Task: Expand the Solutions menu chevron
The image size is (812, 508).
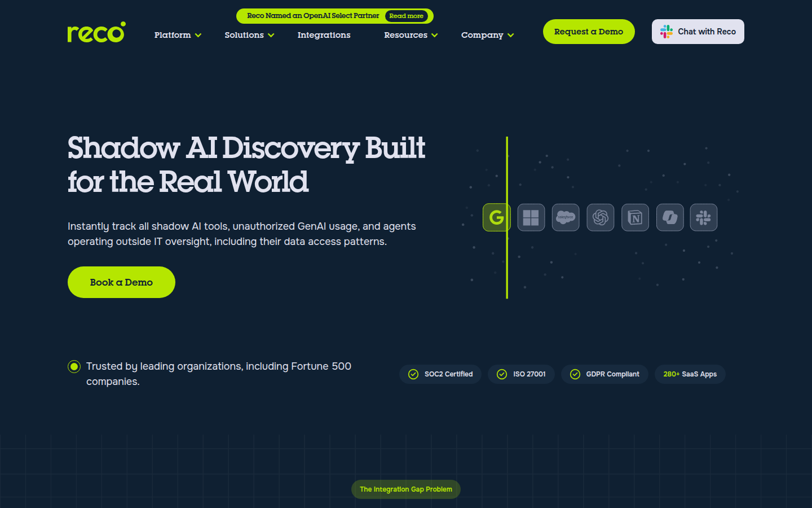Action: [x=271, y=36]
